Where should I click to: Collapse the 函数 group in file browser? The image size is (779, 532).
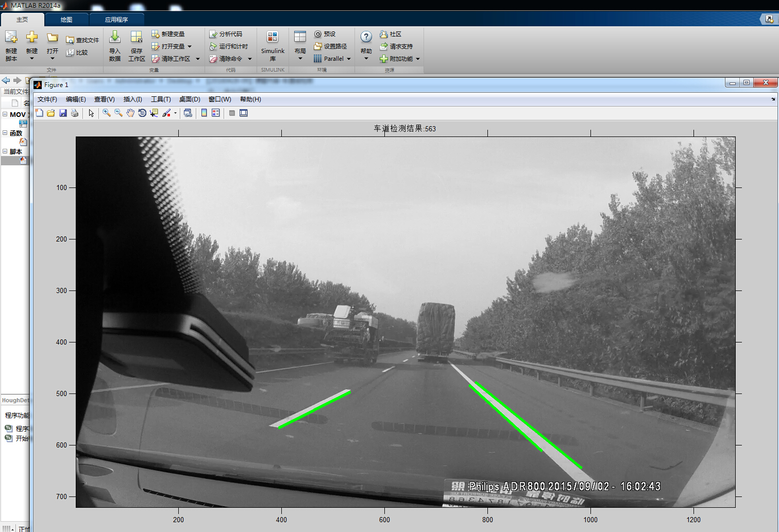5,133
